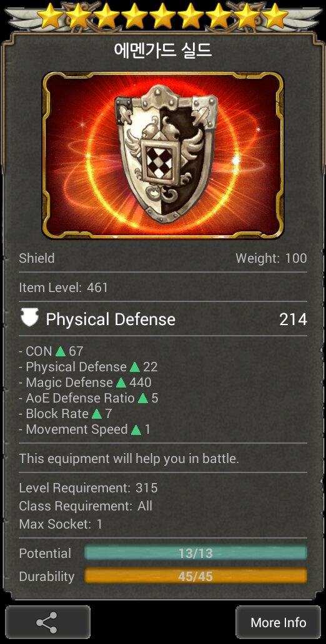326x644 pixels.
Task: Click the Potential 13/13 bar
Action: click(195, 553)
